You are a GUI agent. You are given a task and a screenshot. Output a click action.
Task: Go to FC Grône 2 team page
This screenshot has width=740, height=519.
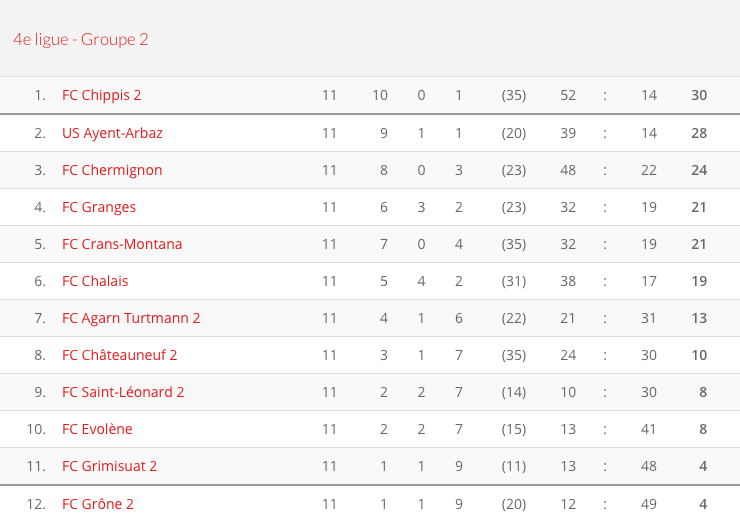(x=98, y=504)
